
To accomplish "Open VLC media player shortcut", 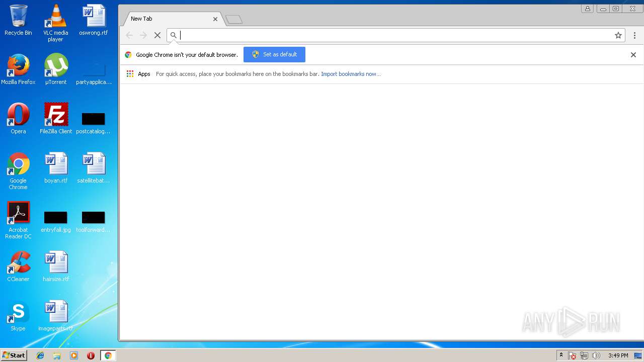I will click(x=56, y=23).
